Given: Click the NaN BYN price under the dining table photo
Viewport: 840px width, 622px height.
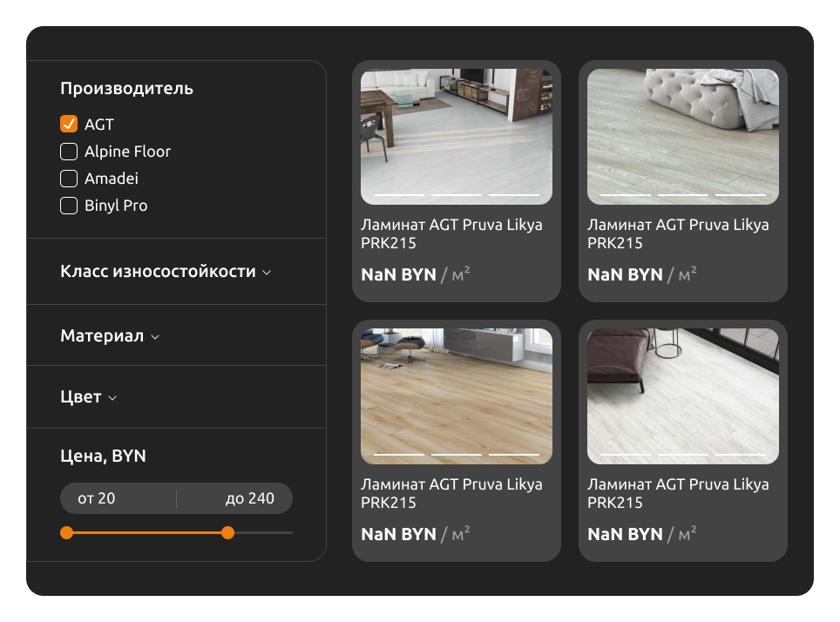Looking at the screenshot, I should pos(398,274).
